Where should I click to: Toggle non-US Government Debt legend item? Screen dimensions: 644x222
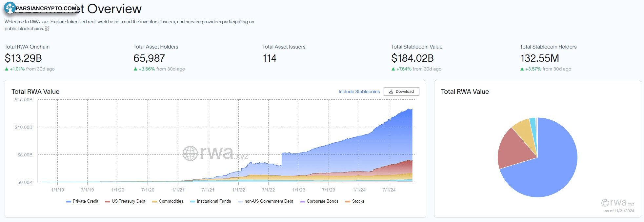point(266,201)
